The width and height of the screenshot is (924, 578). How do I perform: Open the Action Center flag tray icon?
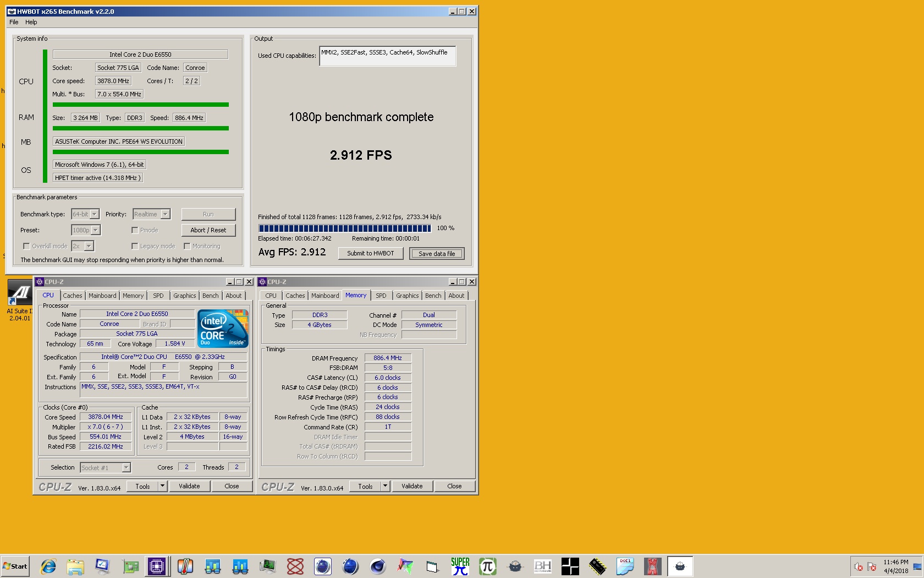(x=872, y=566)
